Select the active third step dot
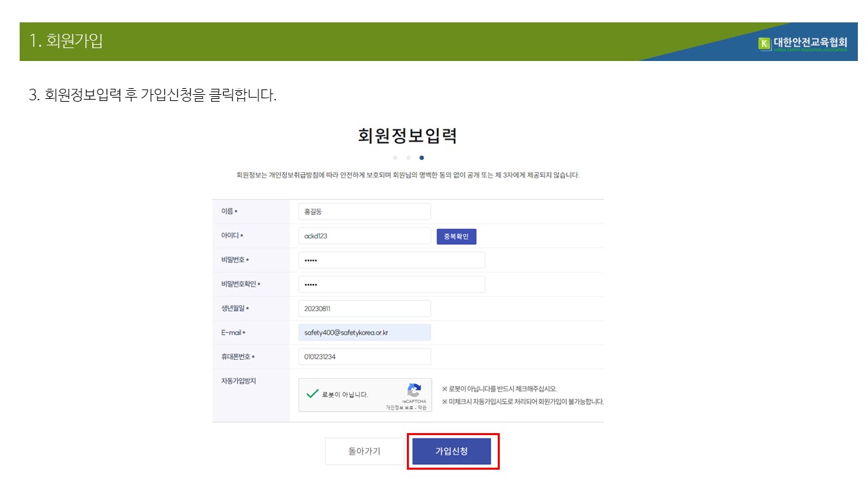Screen dimensions: 868x488 [422, 158]
